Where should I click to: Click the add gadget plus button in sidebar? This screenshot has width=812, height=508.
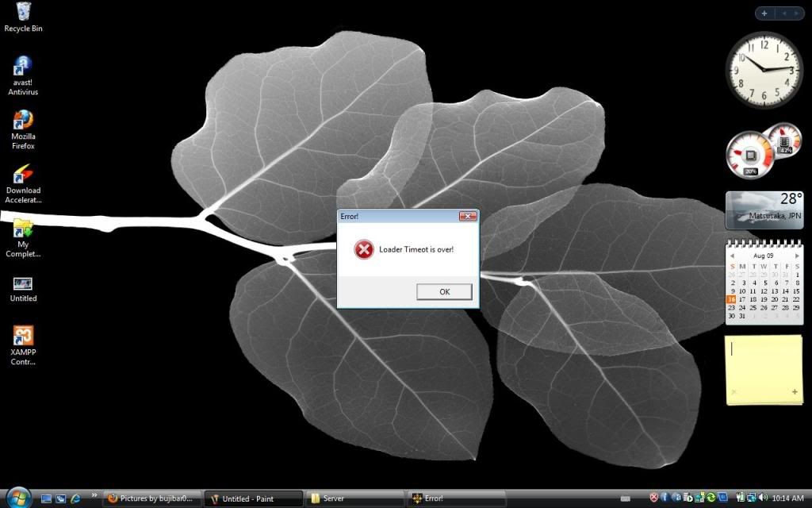pyautogui.click(x=764, y=13)
